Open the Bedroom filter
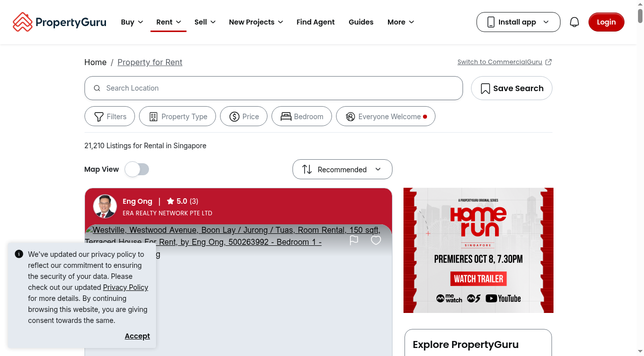This screenshot has height=356, width=644. [301, 117]
